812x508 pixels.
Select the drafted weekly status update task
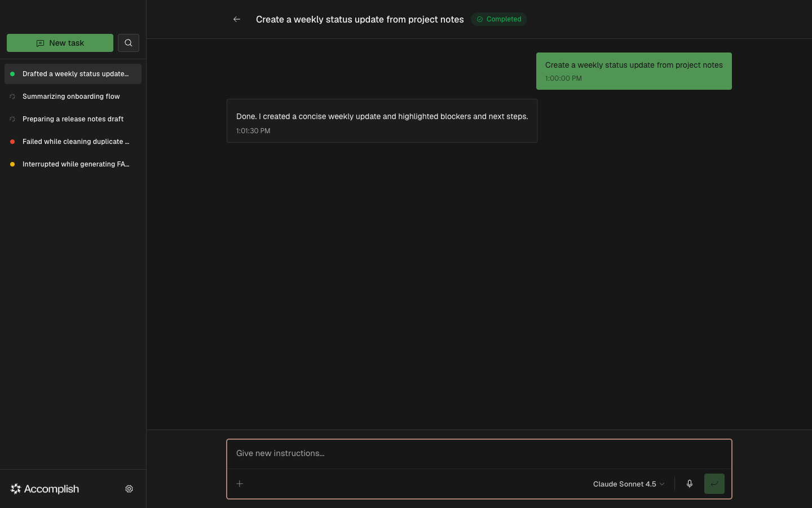point(73,73)
